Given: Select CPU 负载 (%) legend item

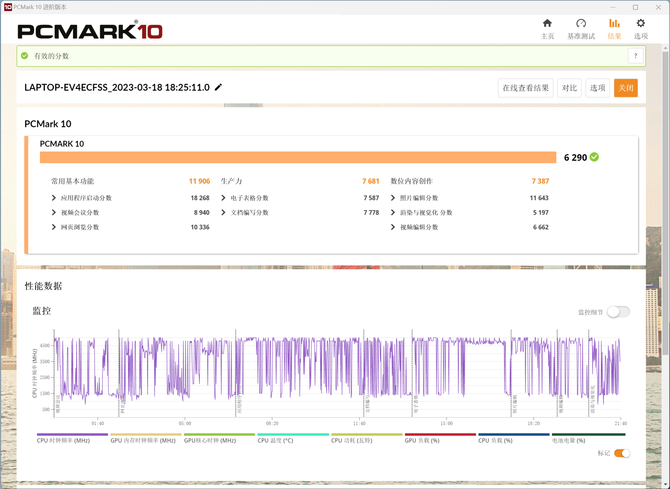Looking at the screenshot, I should (514, 438).
